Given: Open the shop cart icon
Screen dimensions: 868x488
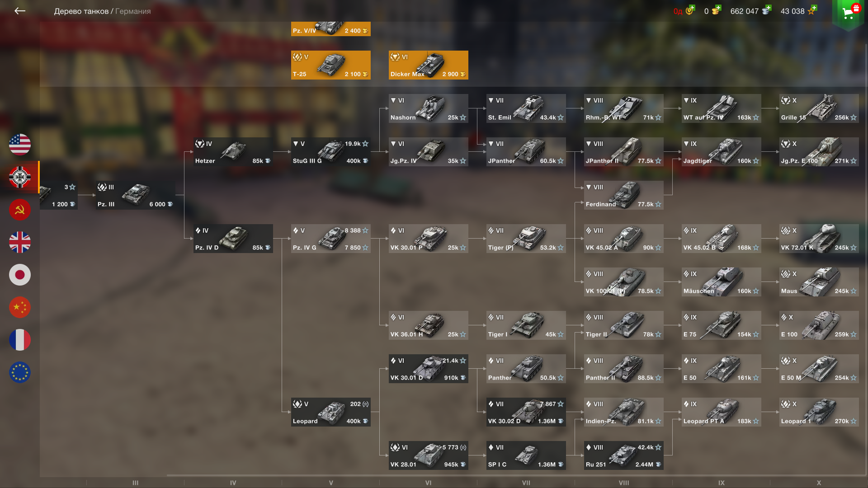Looking at the screenshot, I should click(x=849, y=13).
